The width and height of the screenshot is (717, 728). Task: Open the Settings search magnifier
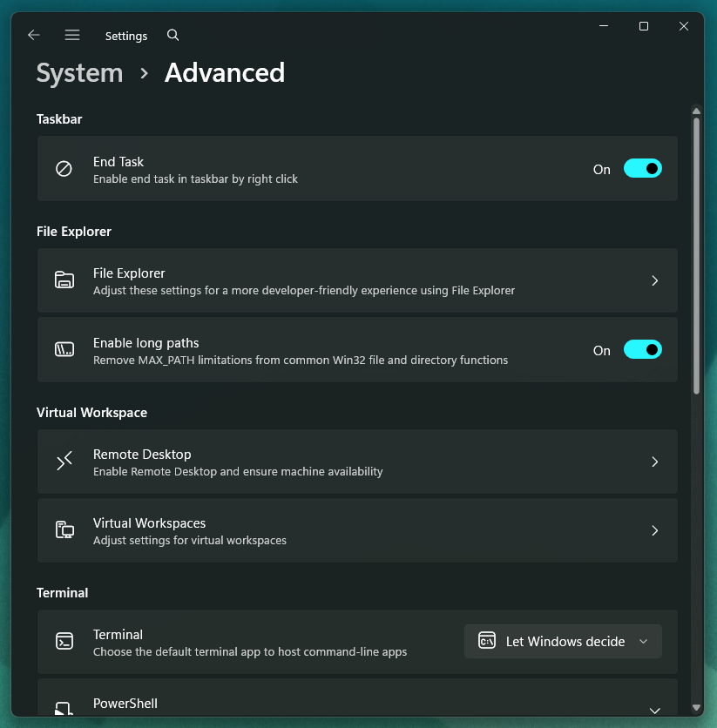(x=172, y=35)
